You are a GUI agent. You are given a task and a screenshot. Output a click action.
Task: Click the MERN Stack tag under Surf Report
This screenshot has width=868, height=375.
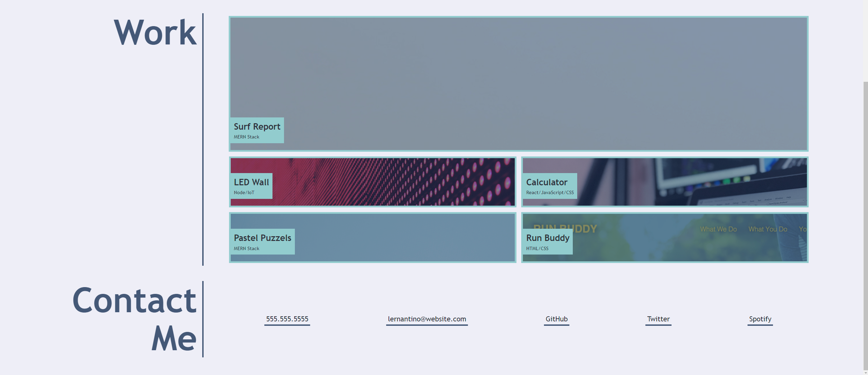[x=246, y=137]
